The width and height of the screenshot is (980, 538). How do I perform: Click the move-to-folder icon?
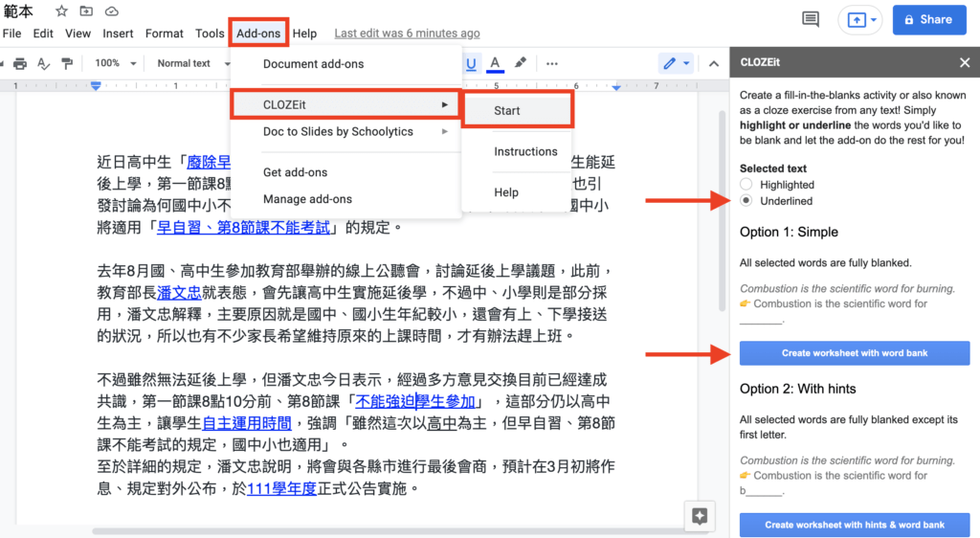[86, 11]
